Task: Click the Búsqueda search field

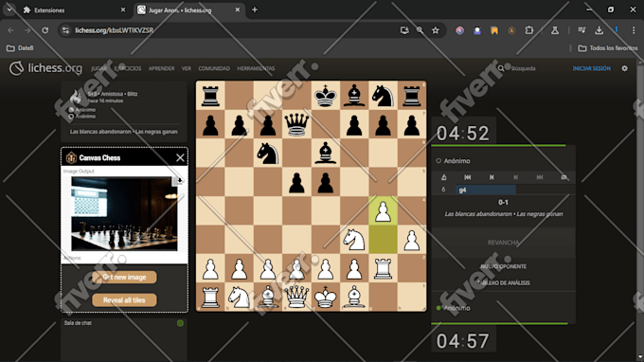Action: click(x=524, y=68)
